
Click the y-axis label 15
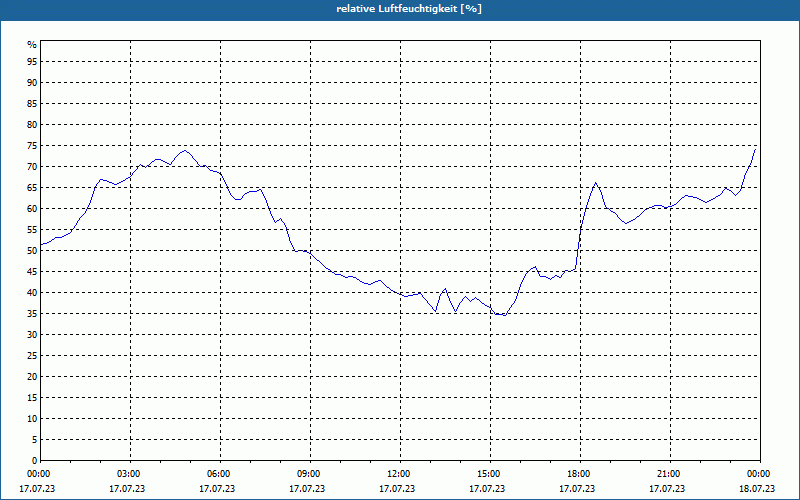pos(32,397)
